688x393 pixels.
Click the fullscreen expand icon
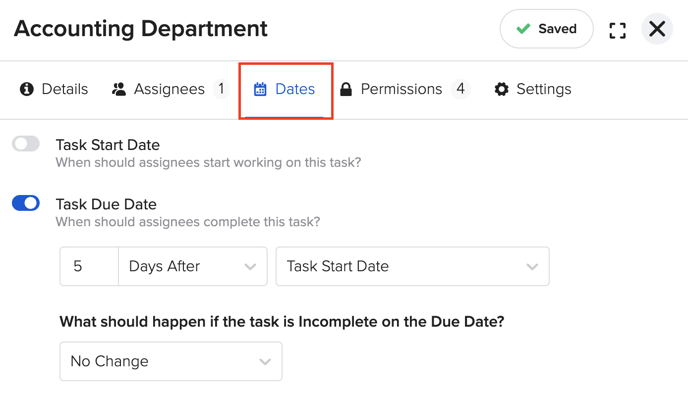pos(617,30)
